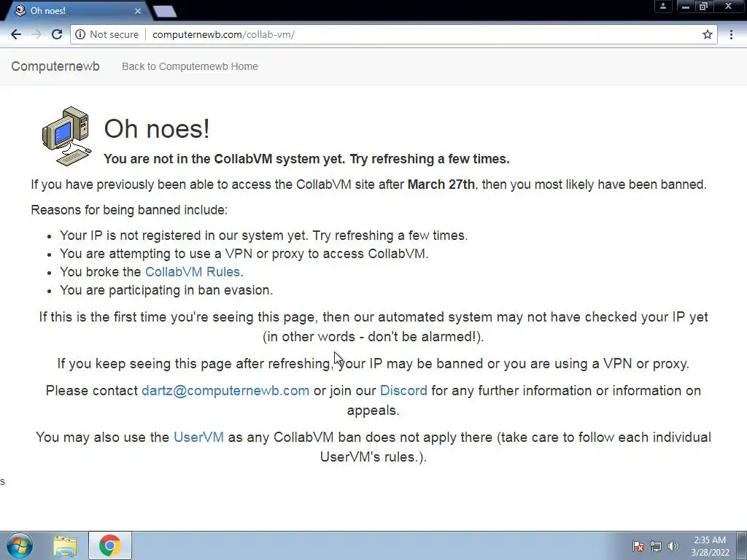
Task: Click the volume speaker tray icon
Action: tap(673, 546)
